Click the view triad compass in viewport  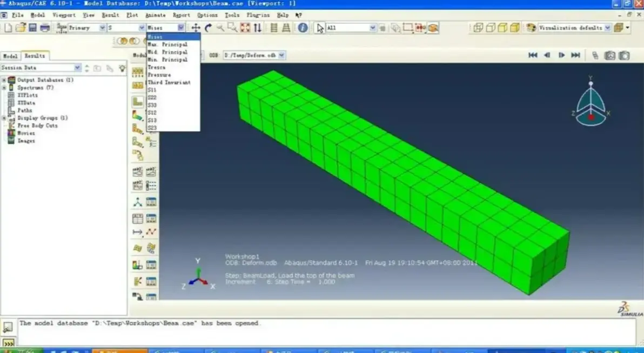[591, 102]
